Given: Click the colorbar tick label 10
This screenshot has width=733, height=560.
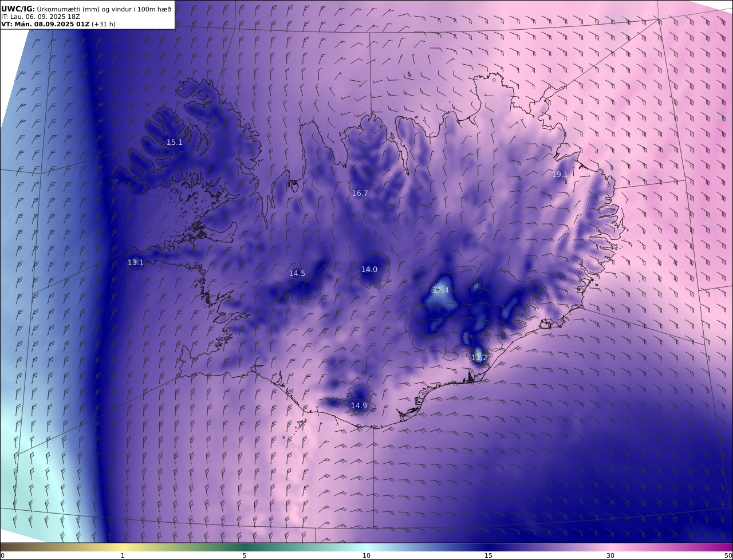Looking at the screenshot, I should tap(366, 555).
